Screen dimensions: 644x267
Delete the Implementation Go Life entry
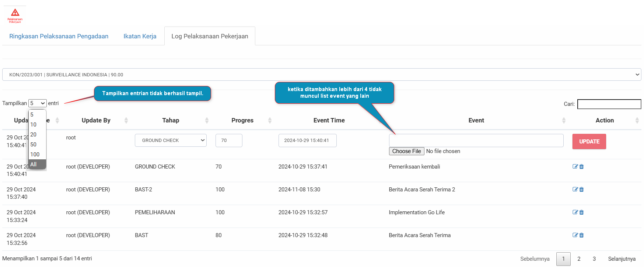point(581,212)
